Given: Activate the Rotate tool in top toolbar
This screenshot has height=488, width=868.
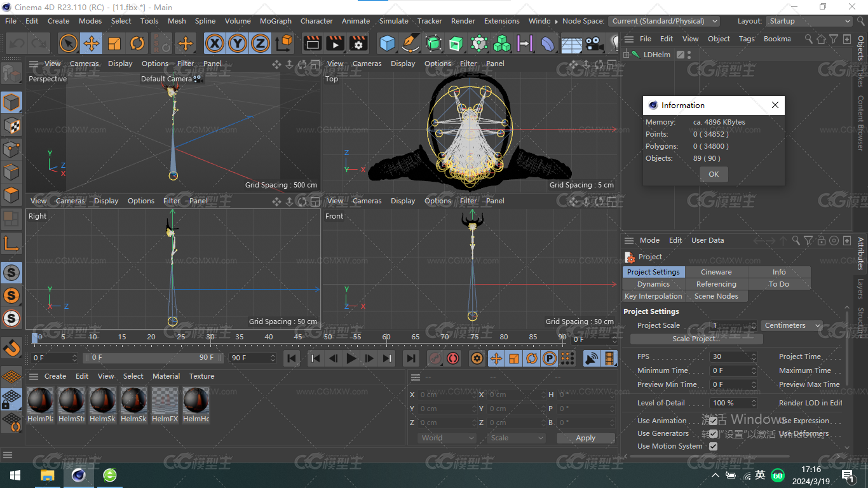Looking at the screenshot, I should [137, 43].
